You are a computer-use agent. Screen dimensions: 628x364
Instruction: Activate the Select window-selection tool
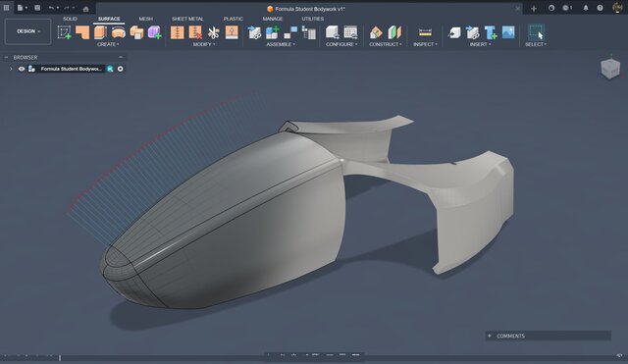coord(536,32)
